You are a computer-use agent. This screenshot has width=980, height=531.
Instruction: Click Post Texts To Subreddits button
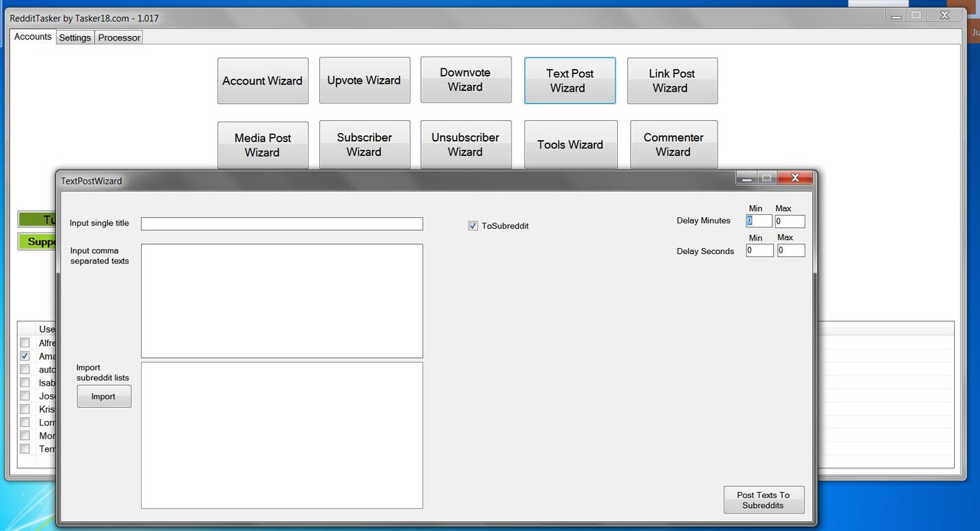tap(764, 500)
